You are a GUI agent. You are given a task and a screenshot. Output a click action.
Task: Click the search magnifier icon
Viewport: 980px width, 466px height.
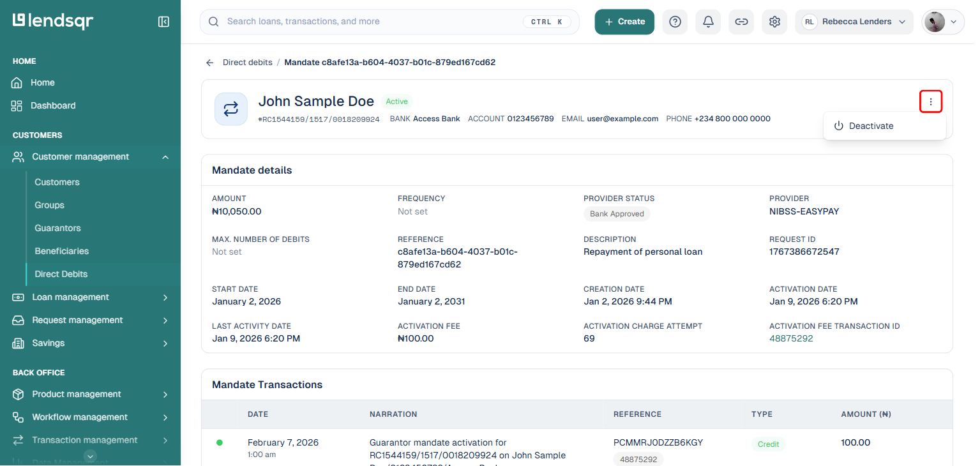pyautogui.click(x=214, y=22)
